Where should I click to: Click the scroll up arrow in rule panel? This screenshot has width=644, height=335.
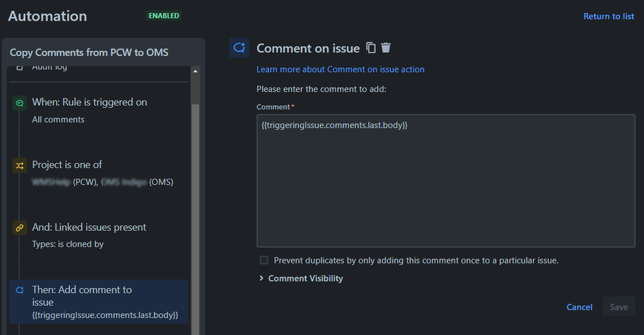pos(195,72)
